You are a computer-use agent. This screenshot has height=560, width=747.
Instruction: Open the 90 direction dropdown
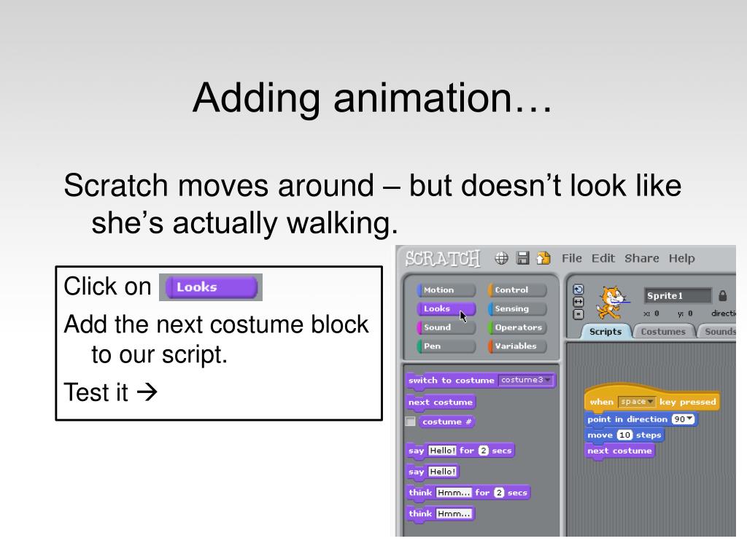point(683,419)
